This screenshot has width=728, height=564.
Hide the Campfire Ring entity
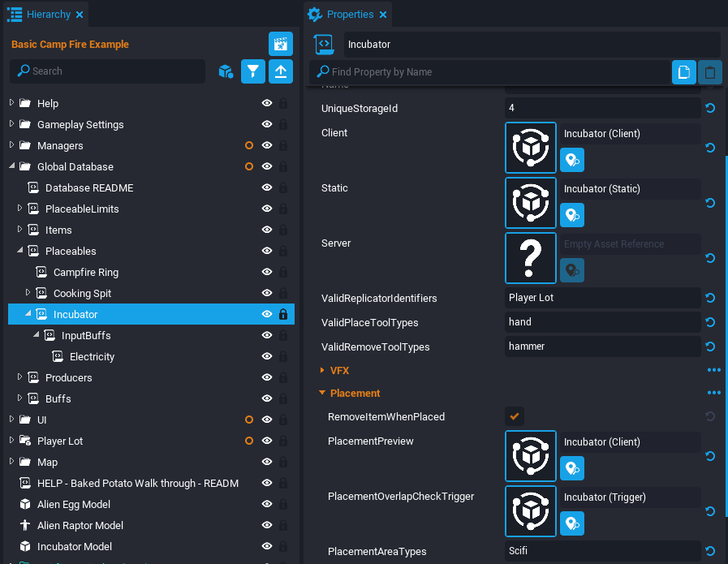(x=266, y=272)
